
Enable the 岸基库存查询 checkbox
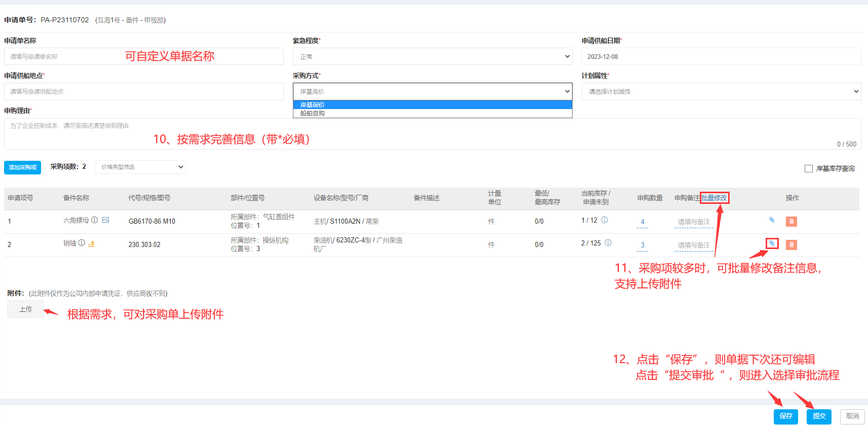pos(809,169)
